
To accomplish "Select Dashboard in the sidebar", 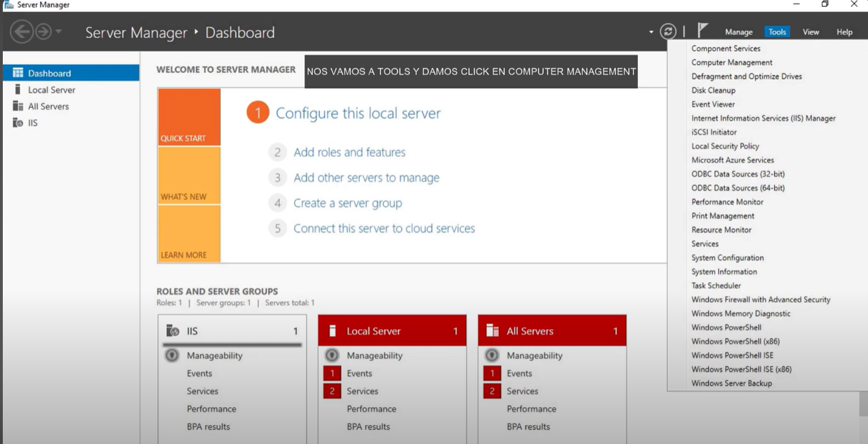I will tap(71, 73).
